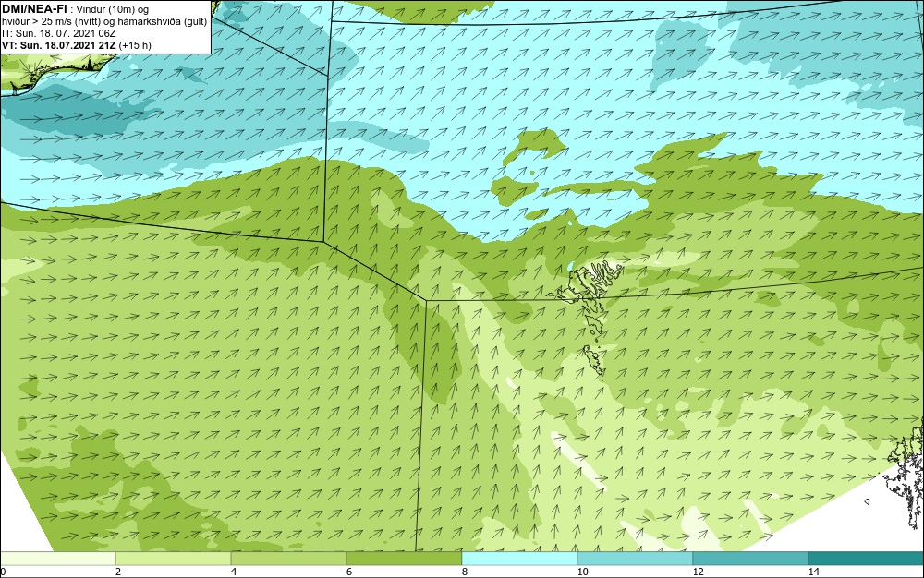Click the 10–12 m/s cyan legend swatch
Image resolution: width=924 pixels, height=578 pixels.
636,559
